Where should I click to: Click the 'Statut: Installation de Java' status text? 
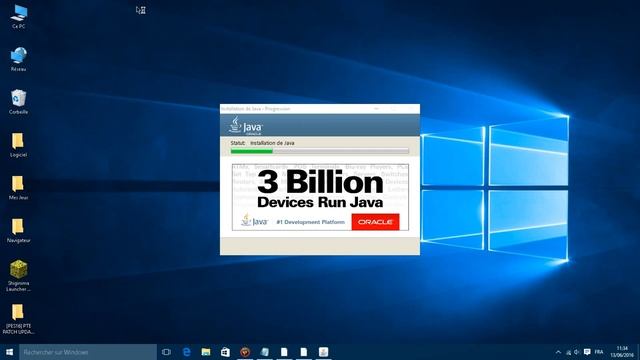pyautogui.click(x=262, y=143)
